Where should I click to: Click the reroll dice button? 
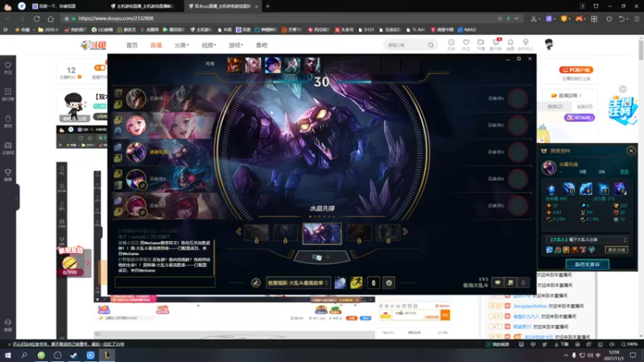click(x=321, y=257)
